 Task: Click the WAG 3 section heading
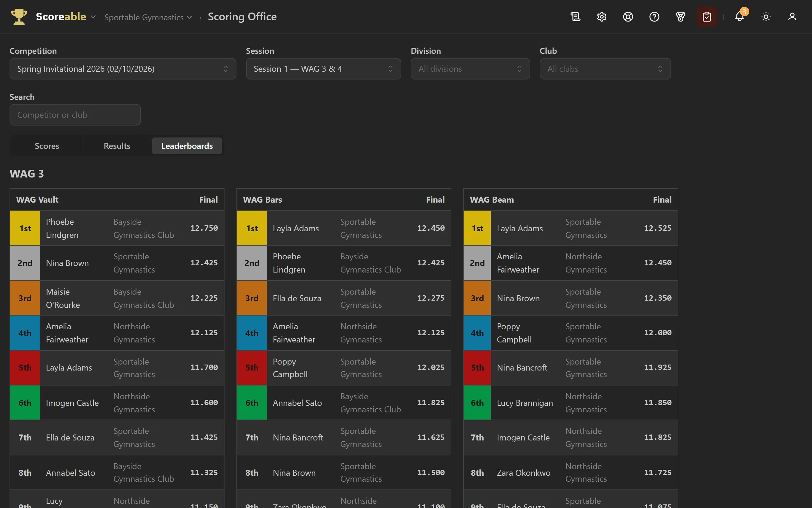[27, 174]
